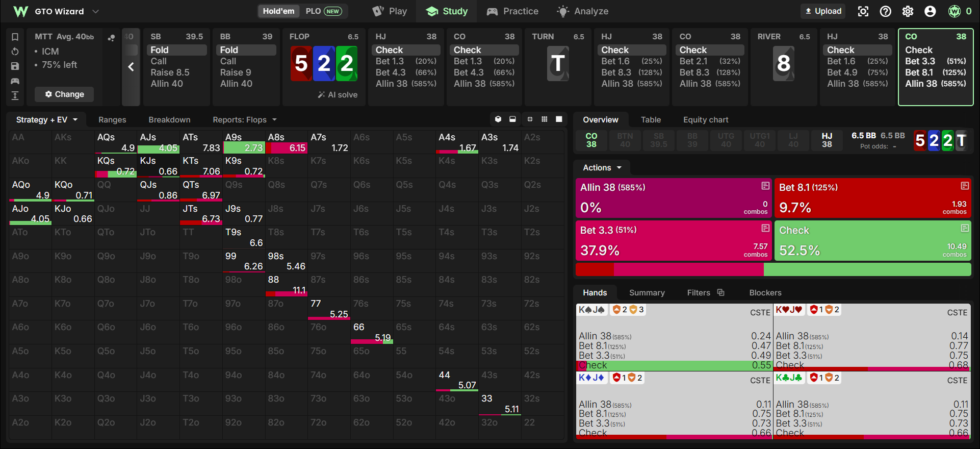Screen dimensions: 980x449
Task: Click the reset arrow icon in sidebar
Action: 15,52
